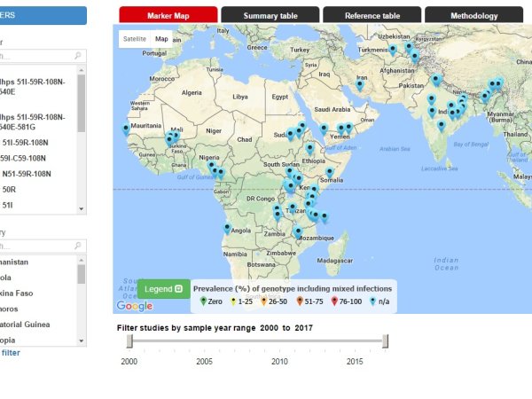The width and height of the screenshot is (532, 399).
Task: Open the Summary table tab
Action: pos(270,15)
